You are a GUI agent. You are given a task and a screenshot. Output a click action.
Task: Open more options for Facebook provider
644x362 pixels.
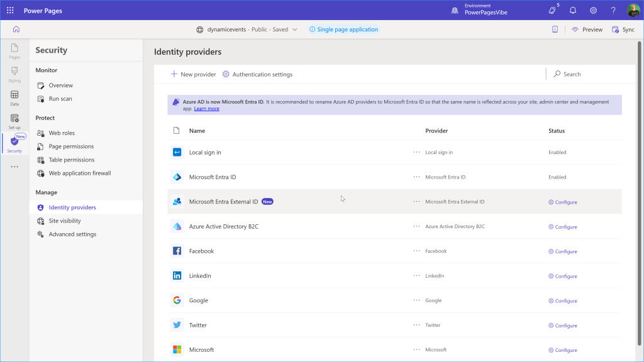click(x=416, y=251)
